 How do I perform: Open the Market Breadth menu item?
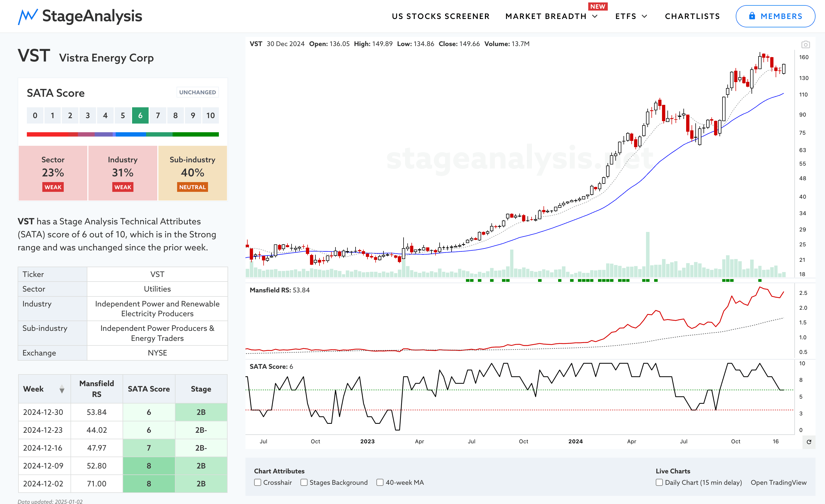point(546,16)
